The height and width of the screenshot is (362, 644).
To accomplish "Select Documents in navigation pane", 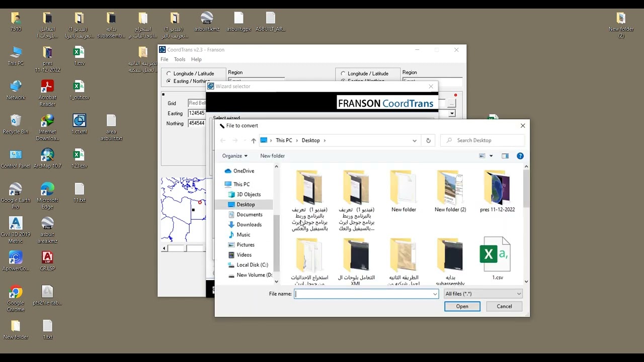I will 250,215.
